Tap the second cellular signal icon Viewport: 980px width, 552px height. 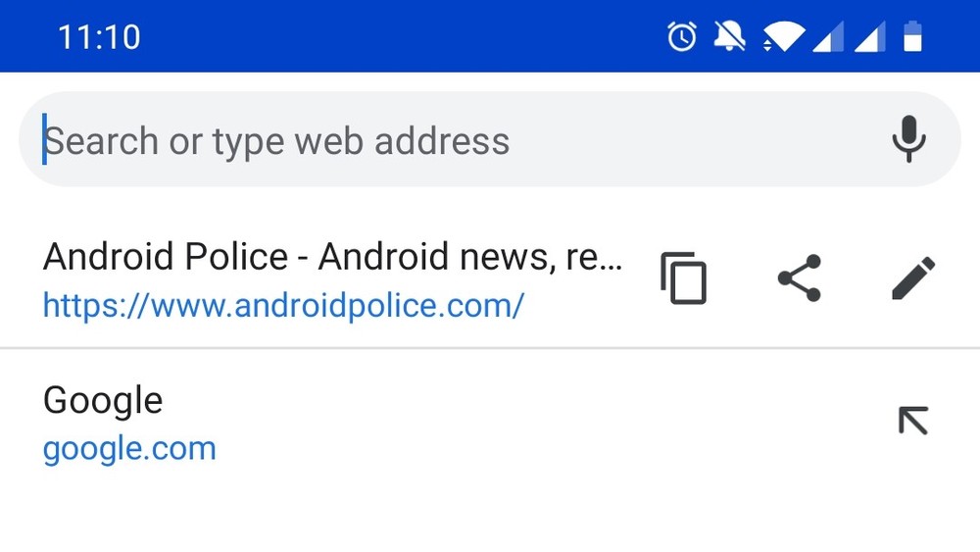pos(870,36)
